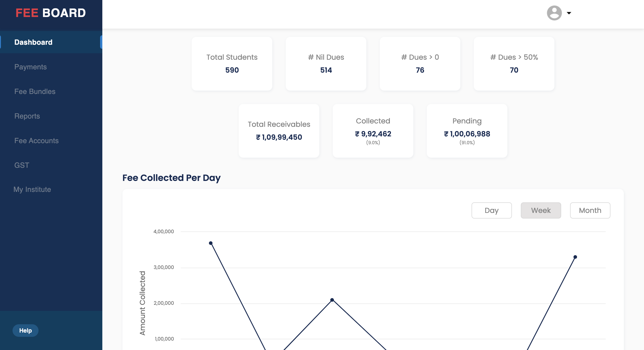Navigate to Reports page
Screen dimensions: 644x350
[27, 116]
